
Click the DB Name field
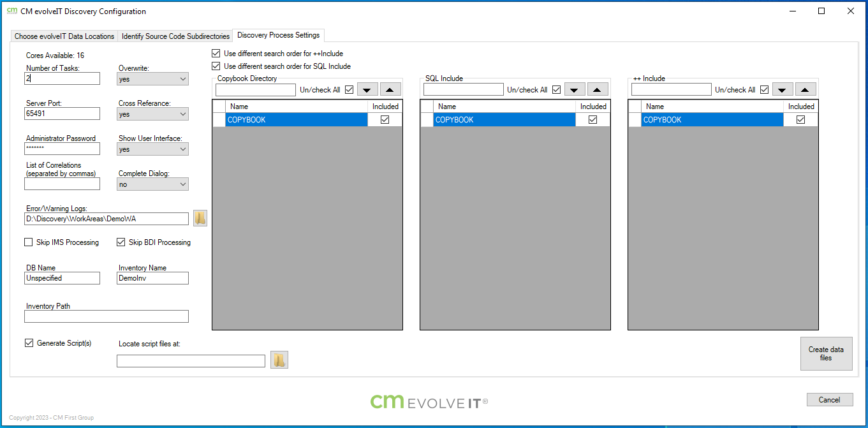click(x=63, y=278)
